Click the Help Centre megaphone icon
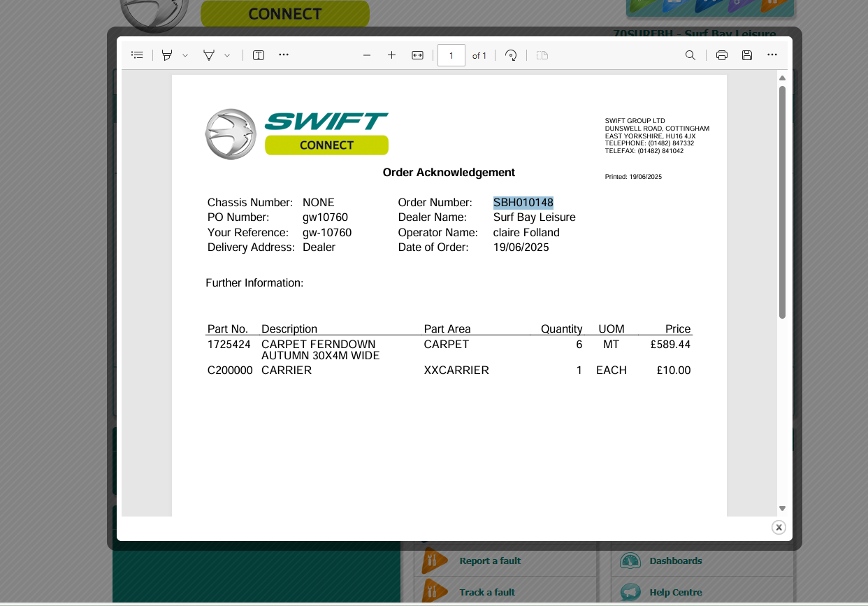Screen dimensions: 868x606 (630, 592)
